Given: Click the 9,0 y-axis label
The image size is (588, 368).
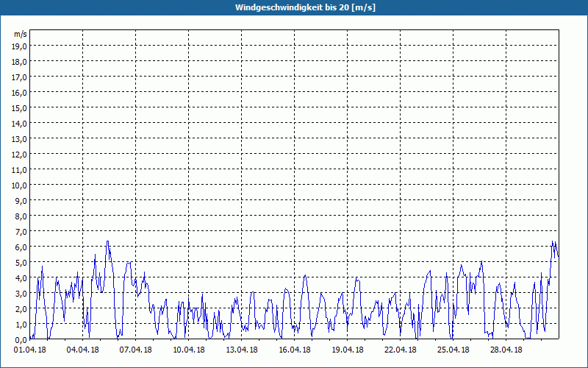Looking at the screenshot, I should (x=21, y=200).
